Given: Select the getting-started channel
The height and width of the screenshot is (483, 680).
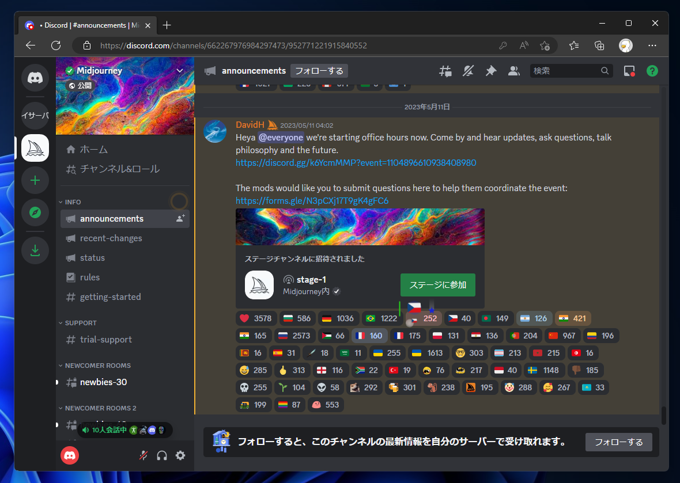Looking at the screenshot, I should click(125, 297).
